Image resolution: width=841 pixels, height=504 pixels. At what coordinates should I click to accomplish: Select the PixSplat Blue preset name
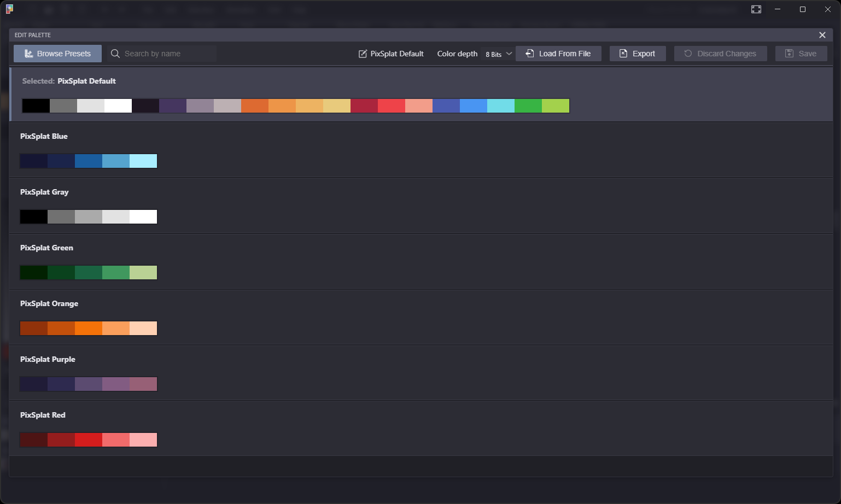click(44, 136)
